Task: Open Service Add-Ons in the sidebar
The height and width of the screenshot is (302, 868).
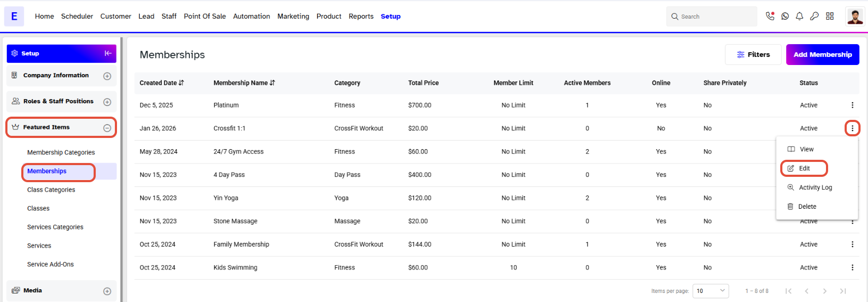Action: point(51,264)
